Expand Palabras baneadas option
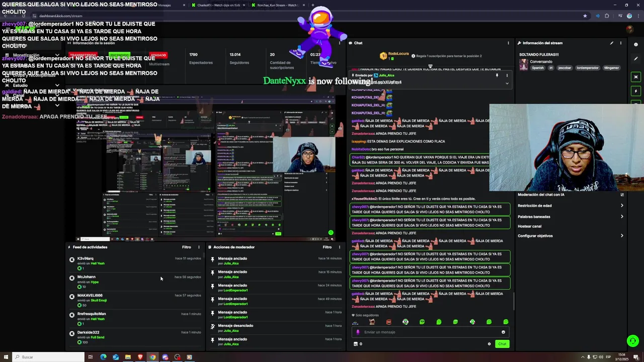This screenshot has height=362, width=644. [571, 217]
